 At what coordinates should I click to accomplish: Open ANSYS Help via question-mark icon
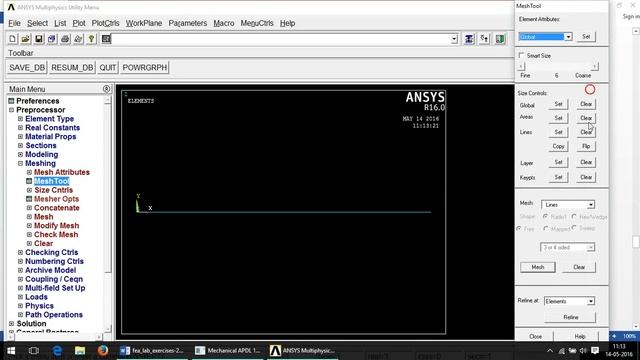pyautogui.click(x=91, y=39)
